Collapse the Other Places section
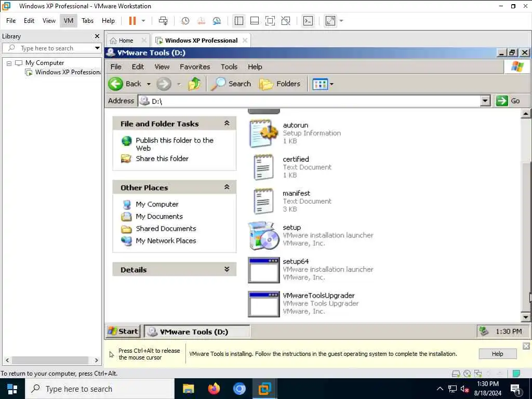Viewport: 532px width, 399px height. coord(227,187)
